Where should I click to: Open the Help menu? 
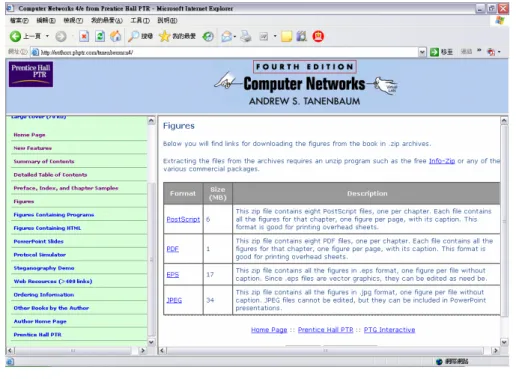click(x=167, y=21)
